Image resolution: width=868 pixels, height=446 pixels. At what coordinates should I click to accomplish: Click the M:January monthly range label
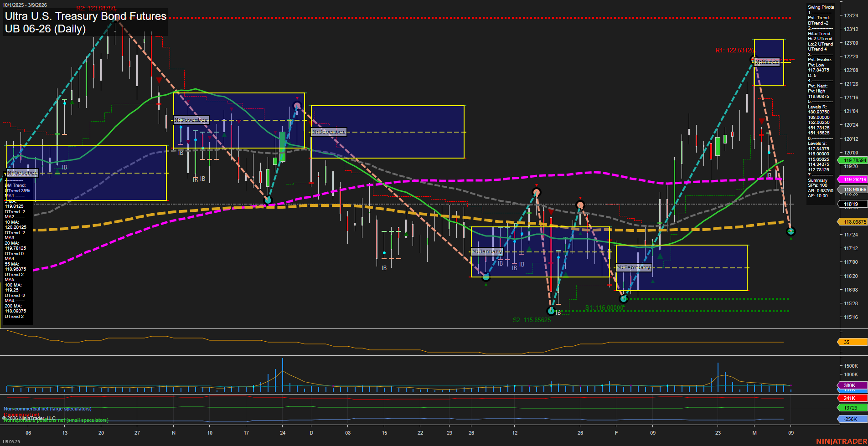pos(486,251)
